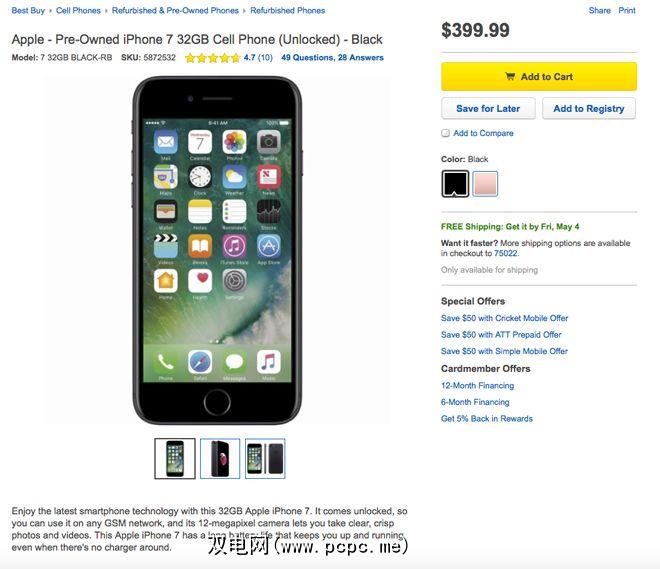This screenshot has width=660, height=569.
Task: Select the third front-and-back thumbnail
Action: point(265,458)
